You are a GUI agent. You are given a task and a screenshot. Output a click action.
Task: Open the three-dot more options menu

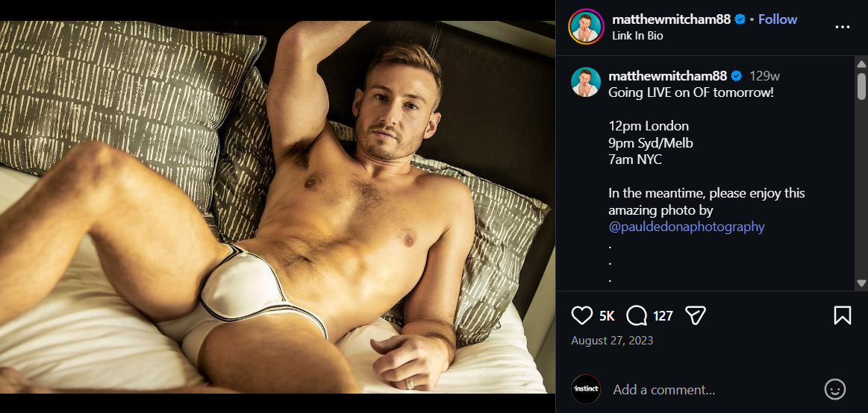(843, 27)
